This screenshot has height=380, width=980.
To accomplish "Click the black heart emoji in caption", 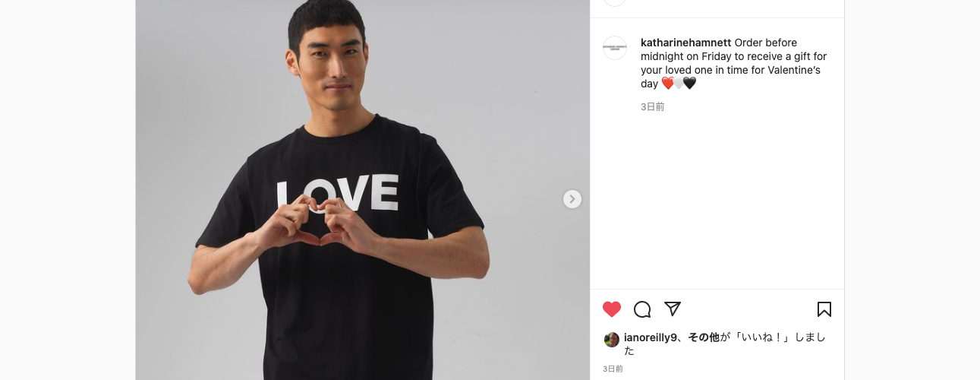I will (x=689, y=84).
